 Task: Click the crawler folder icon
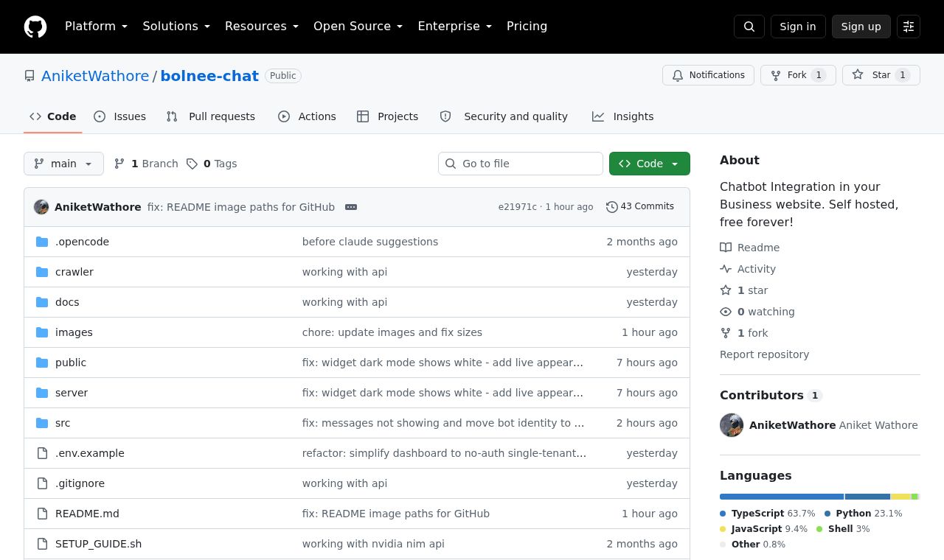coord(42,272)
